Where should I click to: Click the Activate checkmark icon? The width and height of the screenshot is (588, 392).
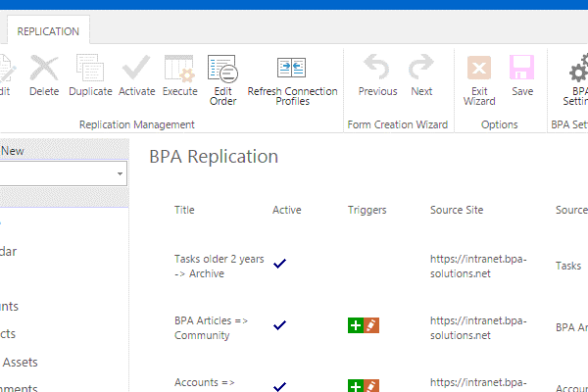(x=136, y=68)
